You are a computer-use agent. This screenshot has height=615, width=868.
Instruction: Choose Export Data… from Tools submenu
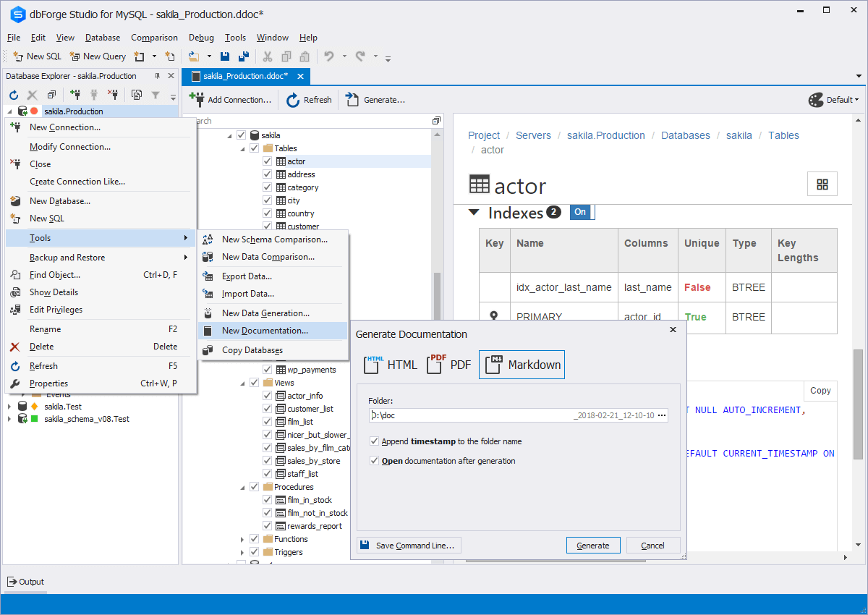(x=273, y=276)
